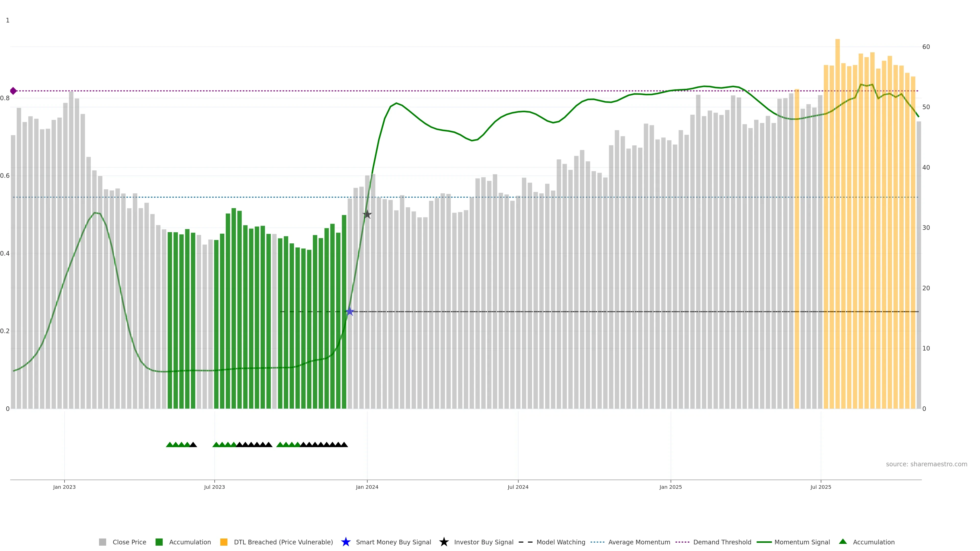Click the Jan 2024 x-axis label
This screenshot has height=551, width=980.
click(x=367, y=487)
